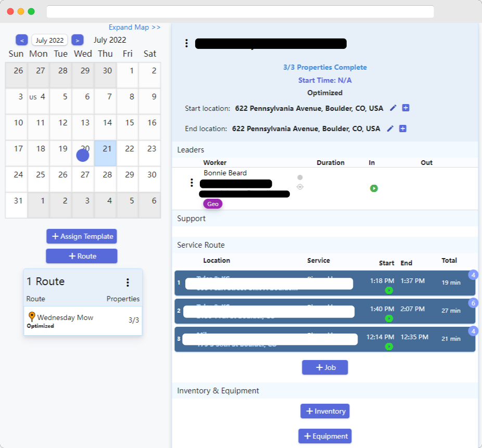The height and width of the screenshot is (448, 482).
Task: Open the options menu on the 1 Route card
Action: coord(128,282)
